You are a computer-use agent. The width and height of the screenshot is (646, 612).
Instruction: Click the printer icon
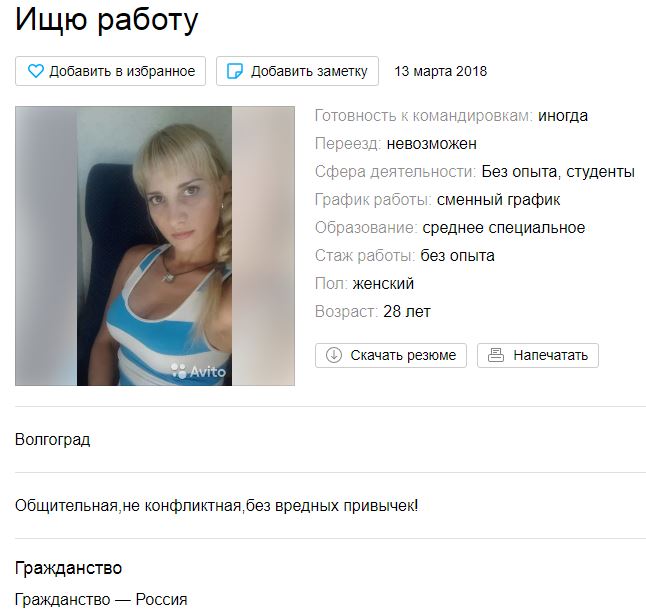(496, 355)
